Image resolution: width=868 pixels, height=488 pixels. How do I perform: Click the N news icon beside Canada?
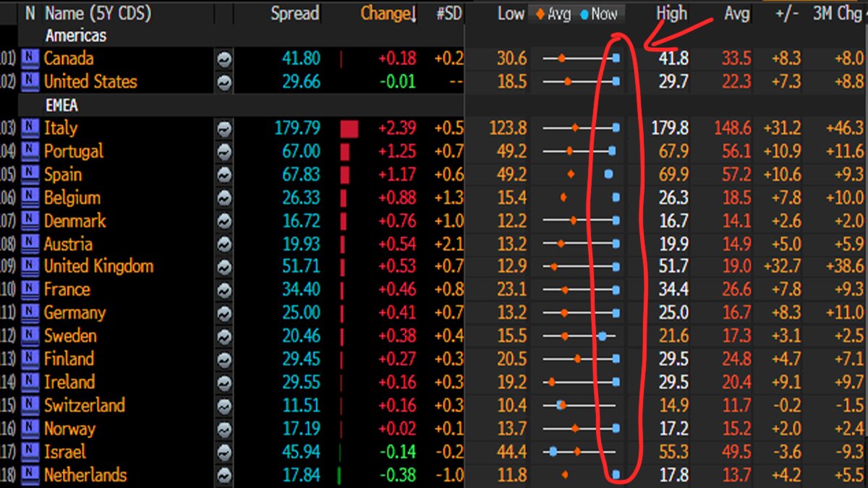[30, 59]
